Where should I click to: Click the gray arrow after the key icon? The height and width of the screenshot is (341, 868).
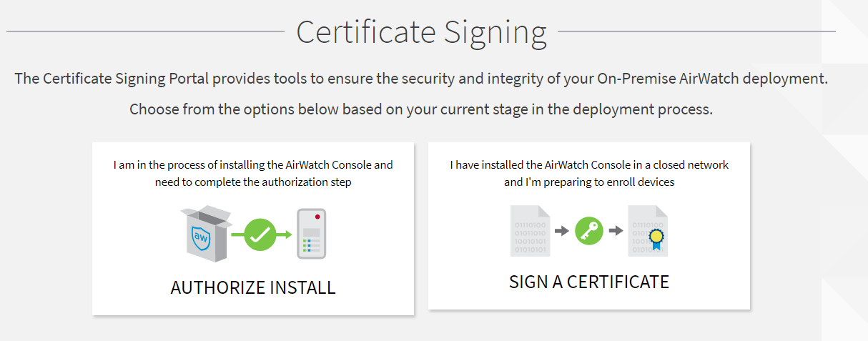tap(616, 231)
